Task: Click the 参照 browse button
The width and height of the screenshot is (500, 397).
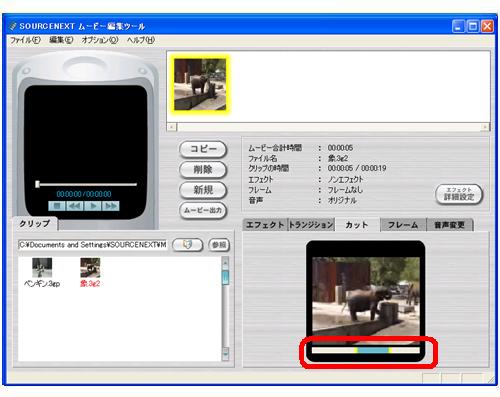Action: (219, 245)
